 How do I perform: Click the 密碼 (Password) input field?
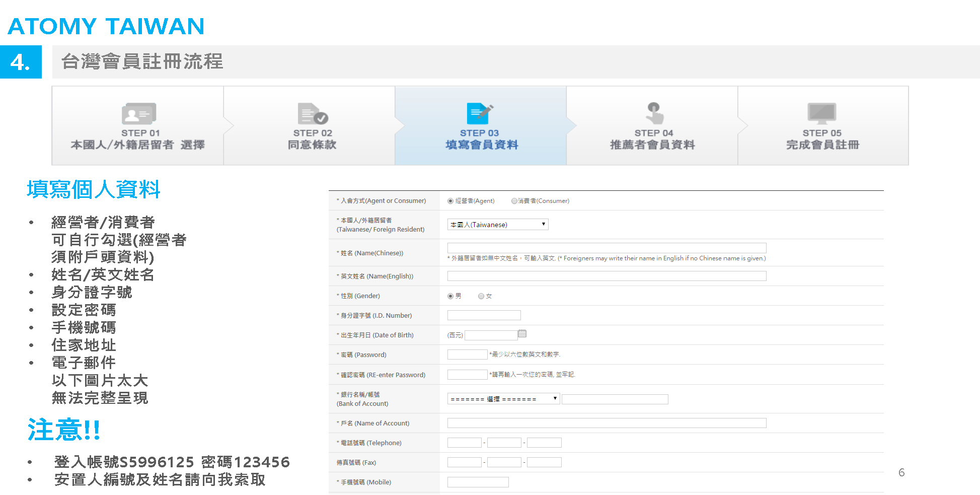click(x=467, y=355)
